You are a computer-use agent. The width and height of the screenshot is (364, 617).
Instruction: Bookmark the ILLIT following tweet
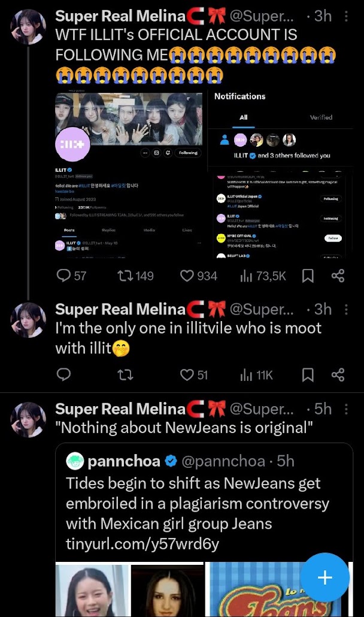point(308,276)
